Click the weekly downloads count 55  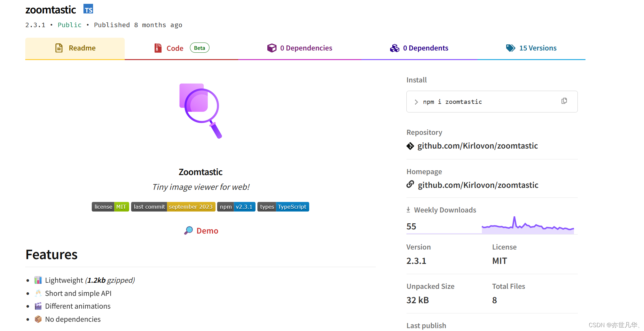pos(411,227)
